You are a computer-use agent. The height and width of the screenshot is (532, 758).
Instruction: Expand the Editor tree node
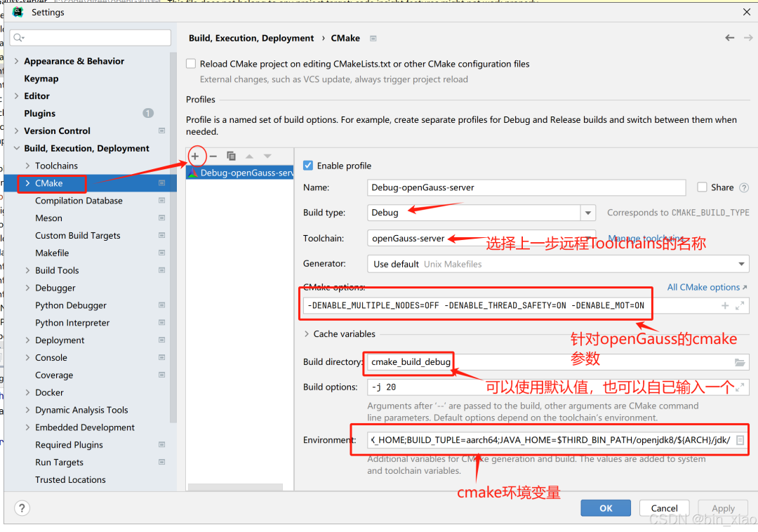(x=16, y=95)
